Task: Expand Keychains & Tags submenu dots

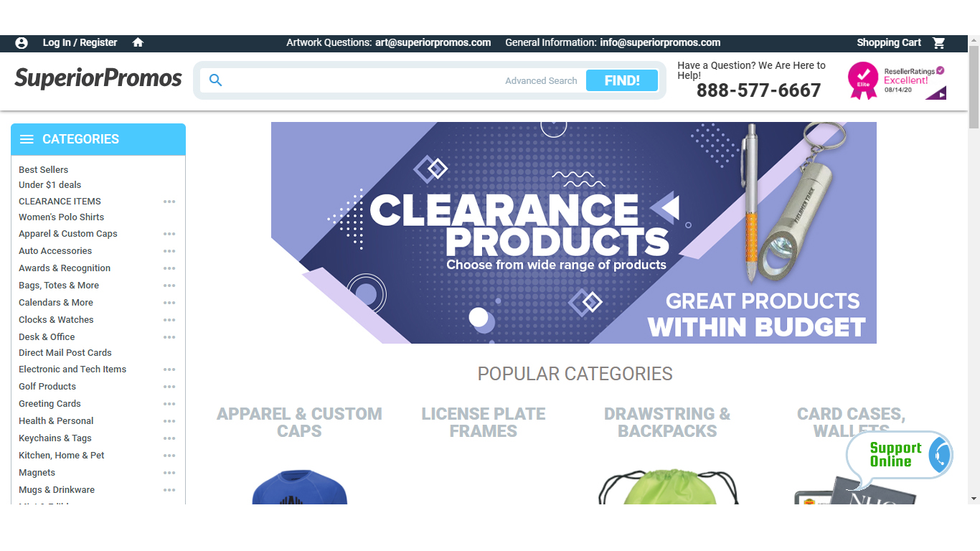Action: pyautogui.click(x=169, y=438)
